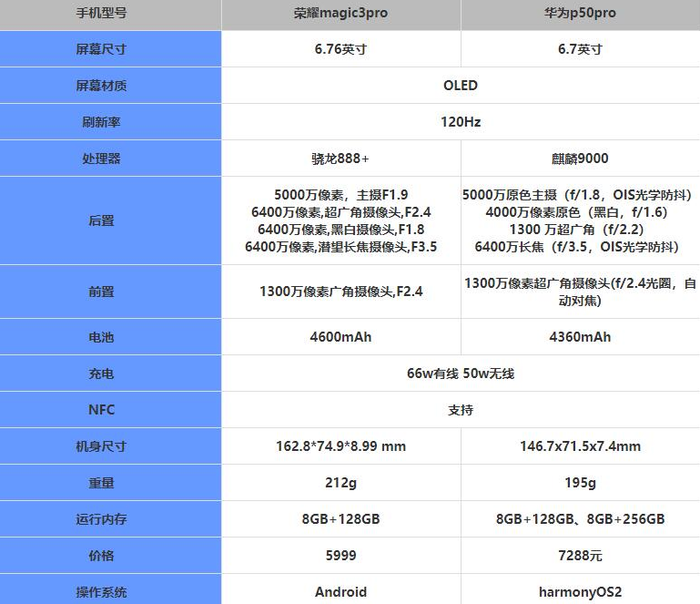Select the 荣耀magic3pro column header

coord(340,15)
